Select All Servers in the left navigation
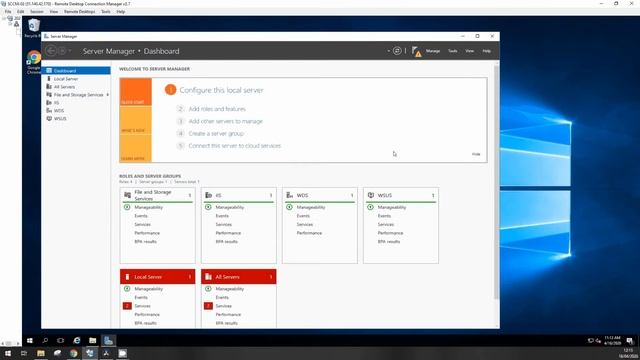640x360 pixels. (x=76, y=87)
